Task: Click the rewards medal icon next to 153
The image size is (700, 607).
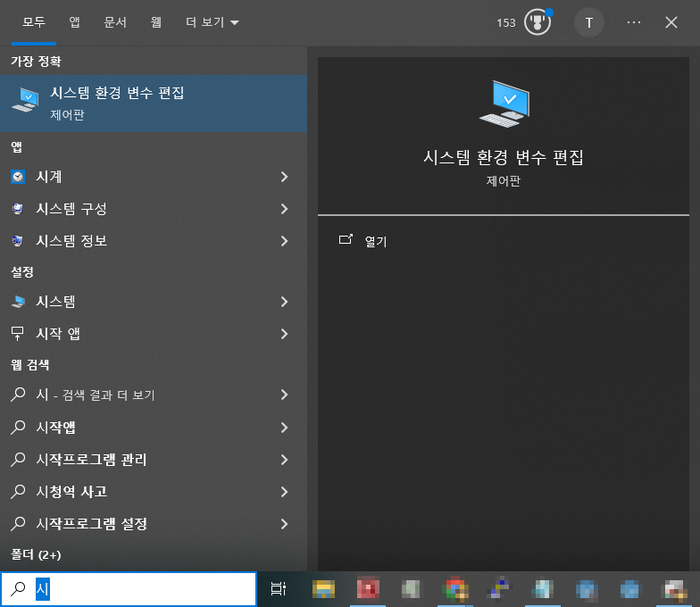Action: [x=537, y=21]
